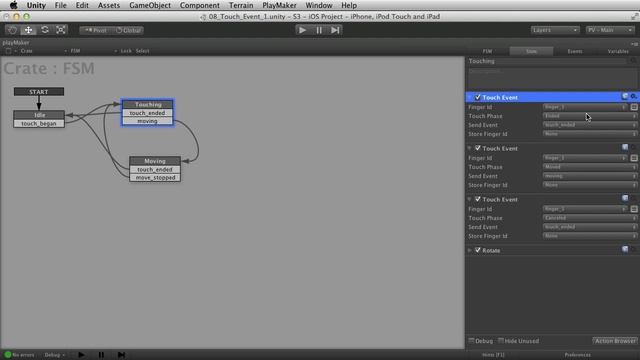Select touch_began transition on Idle state
640x360 pixels.
point(39,123)
